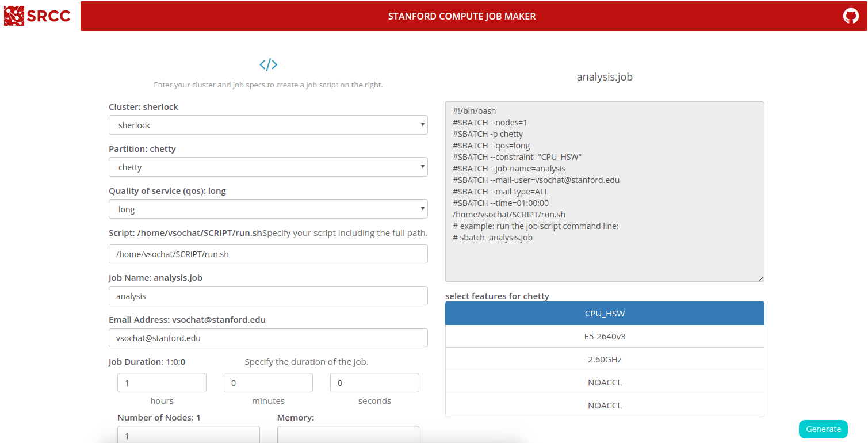Click the Job Name input field

268,296
